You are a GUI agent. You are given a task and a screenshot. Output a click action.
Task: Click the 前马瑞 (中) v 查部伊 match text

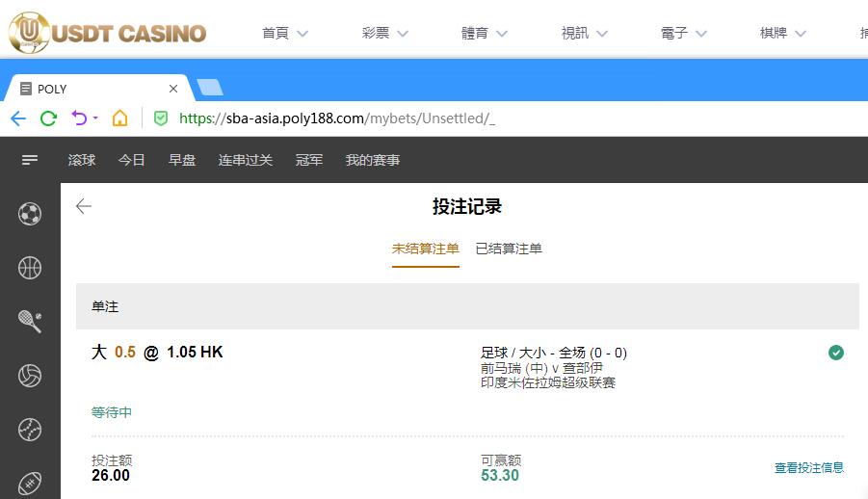(x=541, y=368)
